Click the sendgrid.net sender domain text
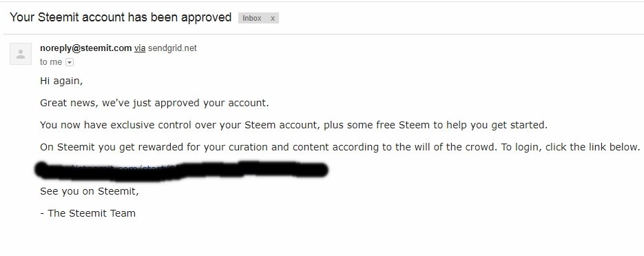The height and width of the screenshot is (256, 644). click(x=172, y=48)
